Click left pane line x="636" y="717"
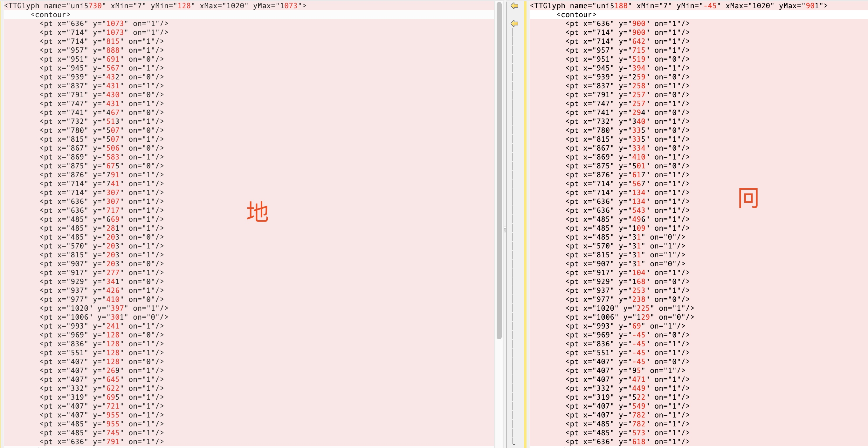The width and height of the screenshot is (868, 448). pyautogui.click(x=101, y=210)
